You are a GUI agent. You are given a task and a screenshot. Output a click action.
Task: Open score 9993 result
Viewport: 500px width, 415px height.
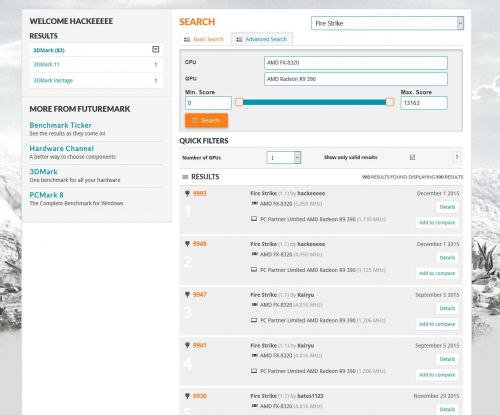click(200, 193)
